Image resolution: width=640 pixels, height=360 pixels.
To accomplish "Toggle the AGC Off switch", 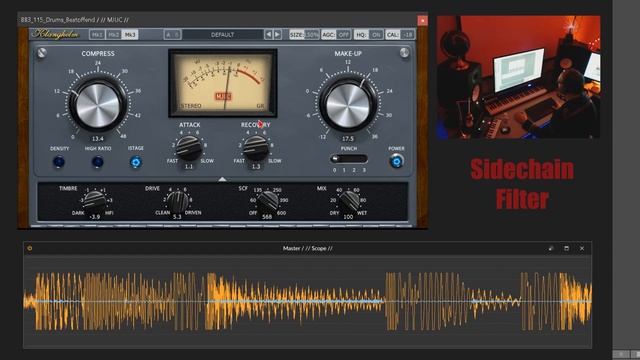I will point(336,35).
